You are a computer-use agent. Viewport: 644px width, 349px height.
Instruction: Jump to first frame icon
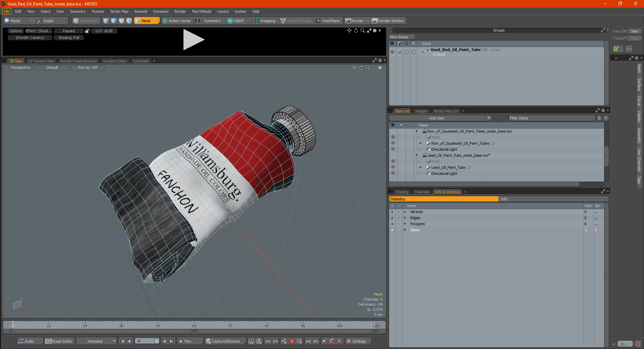[x=122, y=341]
